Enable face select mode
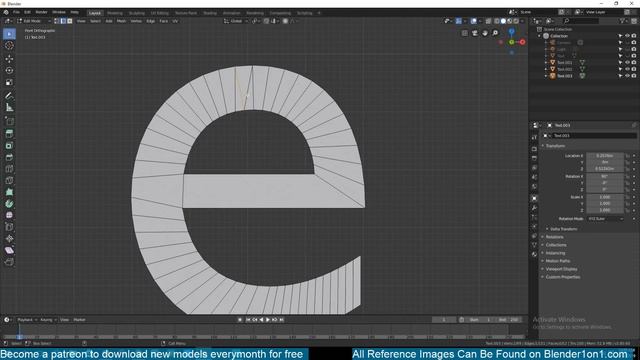The width and height of the screenshot is (640, 360). pyautogui.click(x=70, y=21)
